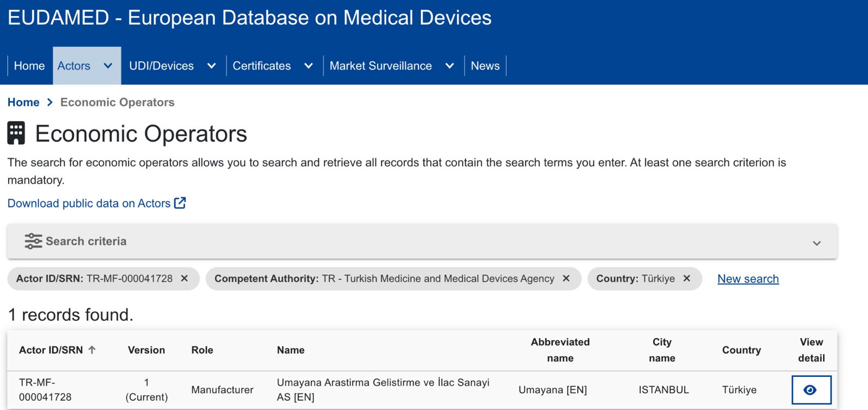Start a New search

coord(748,279)
